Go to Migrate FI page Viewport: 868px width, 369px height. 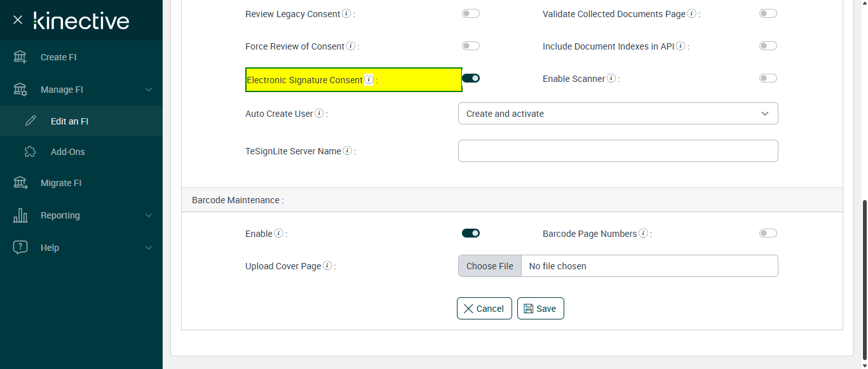[x=61, y=183]
